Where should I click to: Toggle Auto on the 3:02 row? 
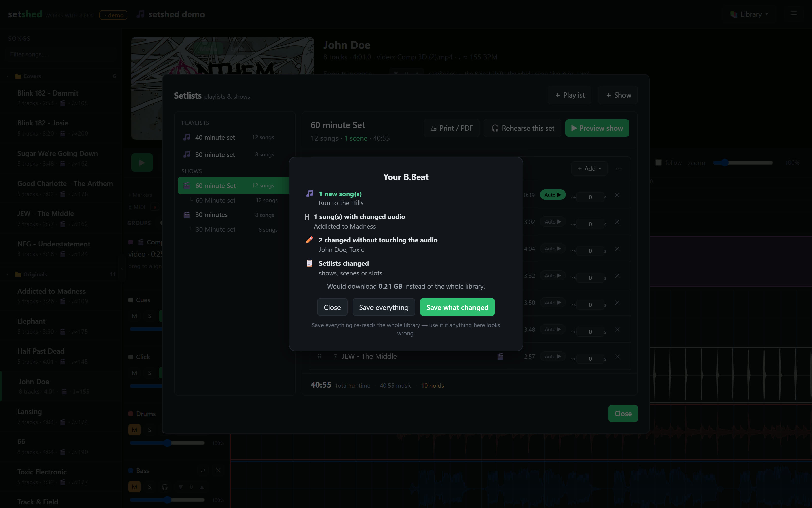553,222
